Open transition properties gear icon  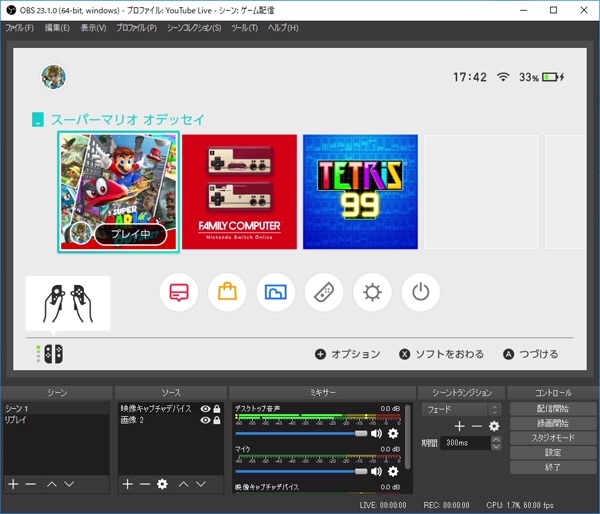494,426
